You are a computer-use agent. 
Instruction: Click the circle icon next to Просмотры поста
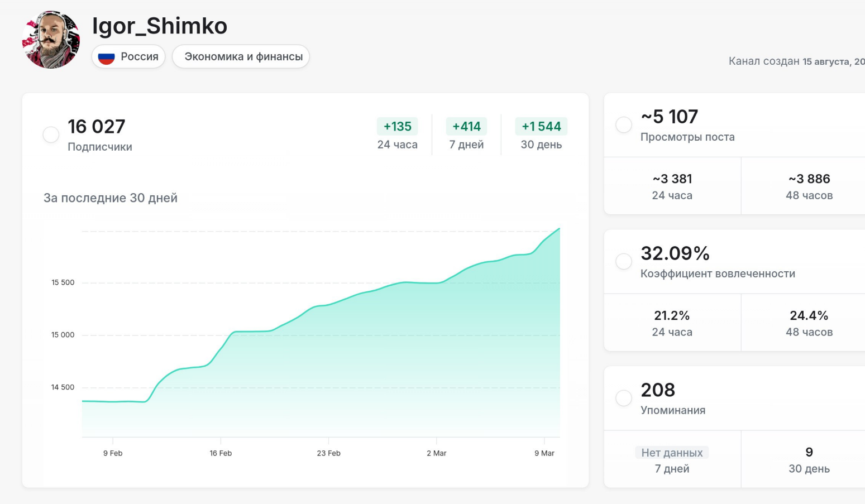tap(624, 124)
